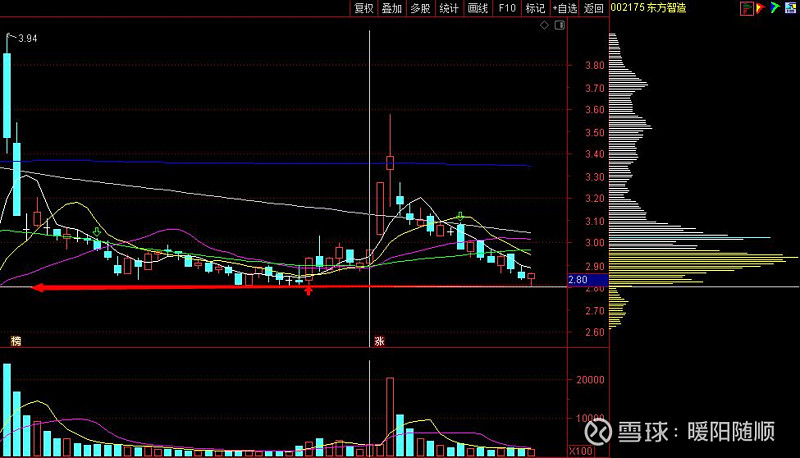Open the 多股 multi-stock view

coord(420,8)
